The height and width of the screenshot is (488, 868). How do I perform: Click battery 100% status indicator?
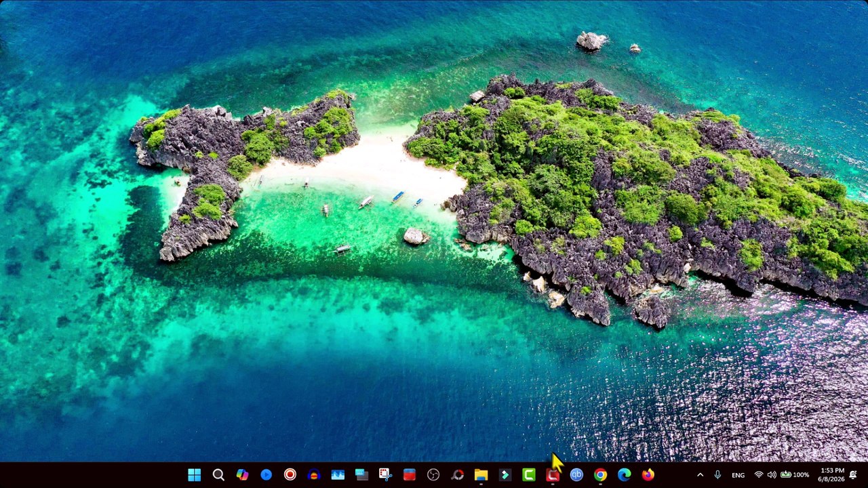[x=794, y=475]
